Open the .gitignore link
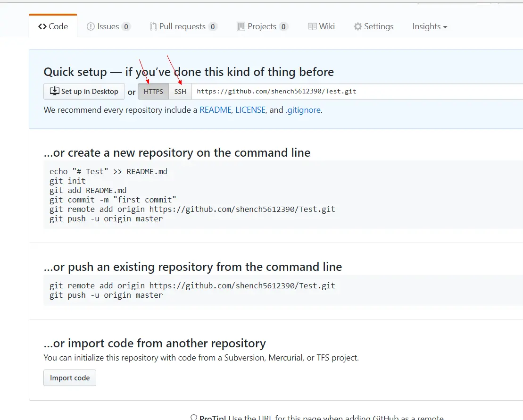 point(303,110)
